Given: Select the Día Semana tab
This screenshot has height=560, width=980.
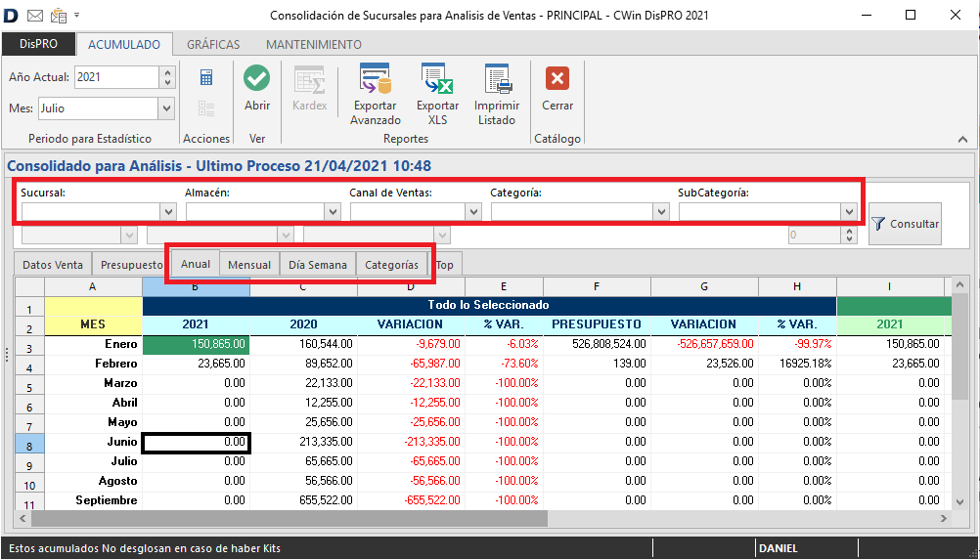Looking at the screenshot, I should (317, 265).
